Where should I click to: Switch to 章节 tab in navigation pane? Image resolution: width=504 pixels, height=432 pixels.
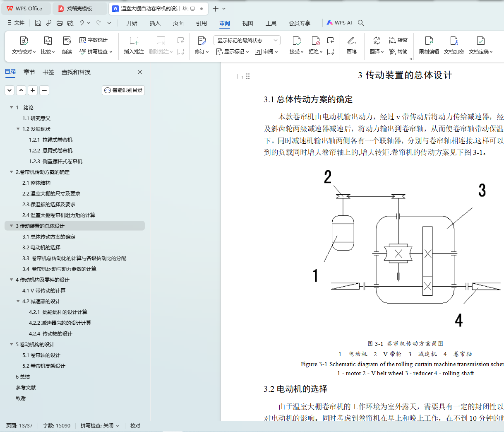click(x=29, y=72)
